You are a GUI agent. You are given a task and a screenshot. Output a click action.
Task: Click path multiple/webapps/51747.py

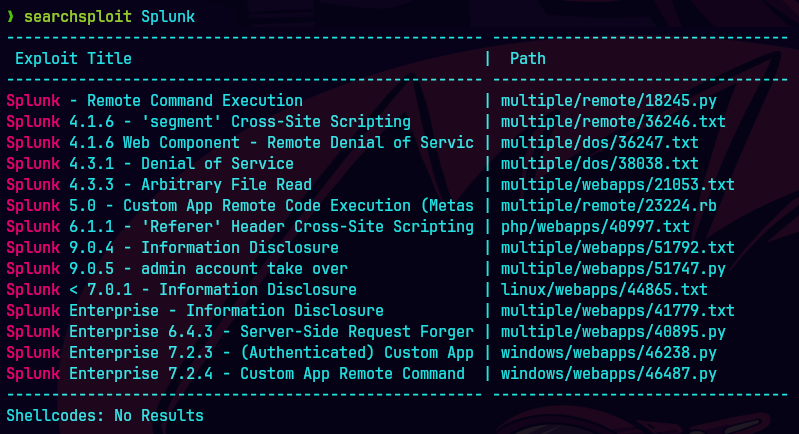point(613,268)
